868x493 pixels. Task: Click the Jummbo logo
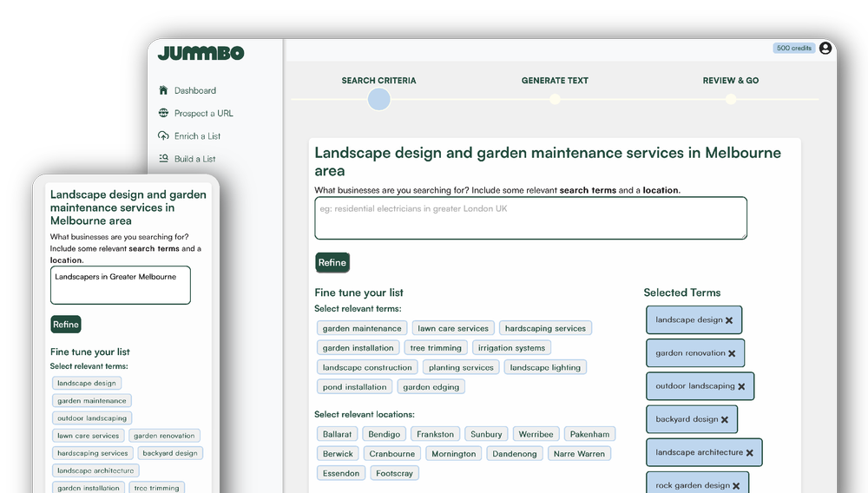coord(201,53)
